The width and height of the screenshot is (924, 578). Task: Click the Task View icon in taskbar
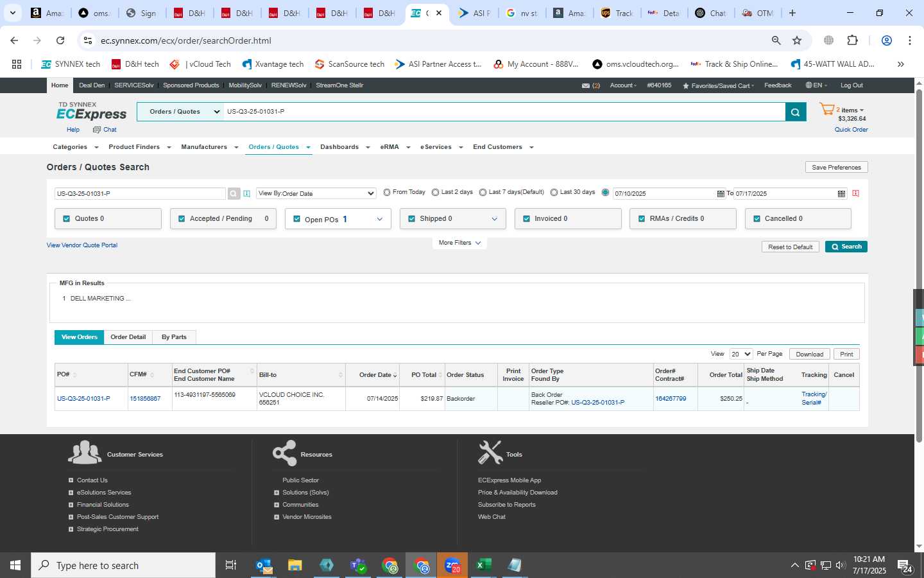pos(231,565)
